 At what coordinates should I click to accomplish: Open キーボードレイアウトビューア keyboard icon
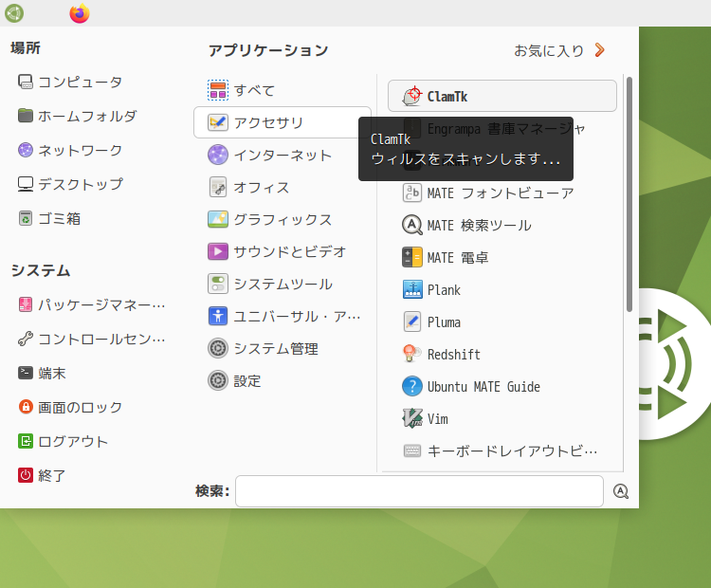[x=412, y=450]
